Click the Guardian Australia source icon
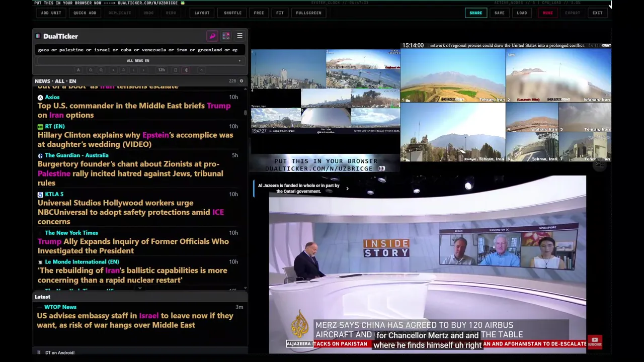Screen dimensions: 644x362 point(40,156)
